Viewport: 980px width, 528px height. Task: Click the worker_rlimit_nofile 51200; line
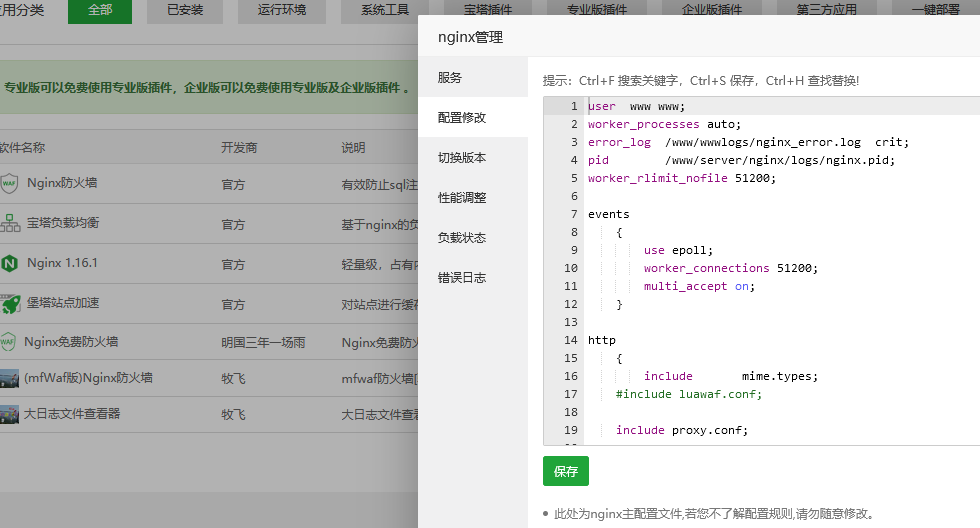click(682, 179)
